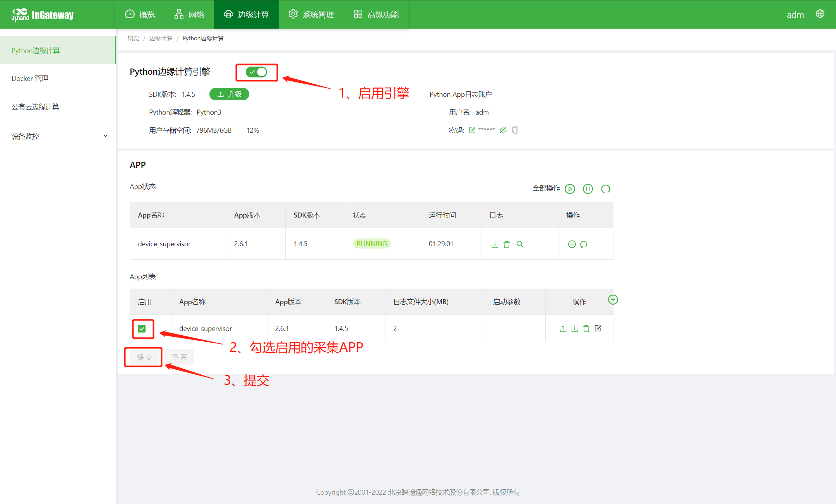Copy the Python App log password
This screenshot has width=836, height=504.
(515, 130)
